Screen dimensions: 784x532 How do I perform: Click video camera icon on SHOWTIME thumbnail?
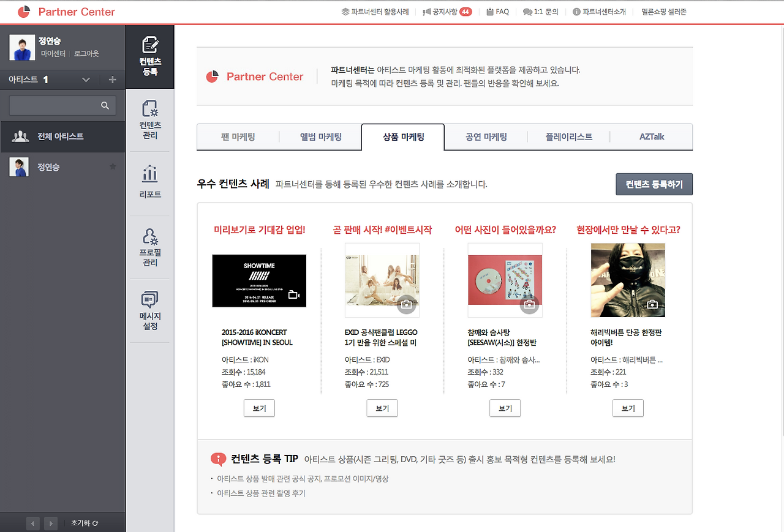coord(294,295)
